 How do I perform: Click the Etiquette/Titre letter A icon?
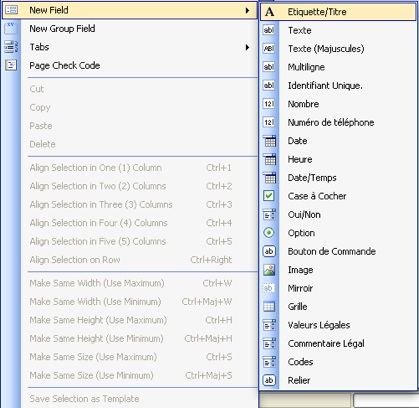[269, 12]
